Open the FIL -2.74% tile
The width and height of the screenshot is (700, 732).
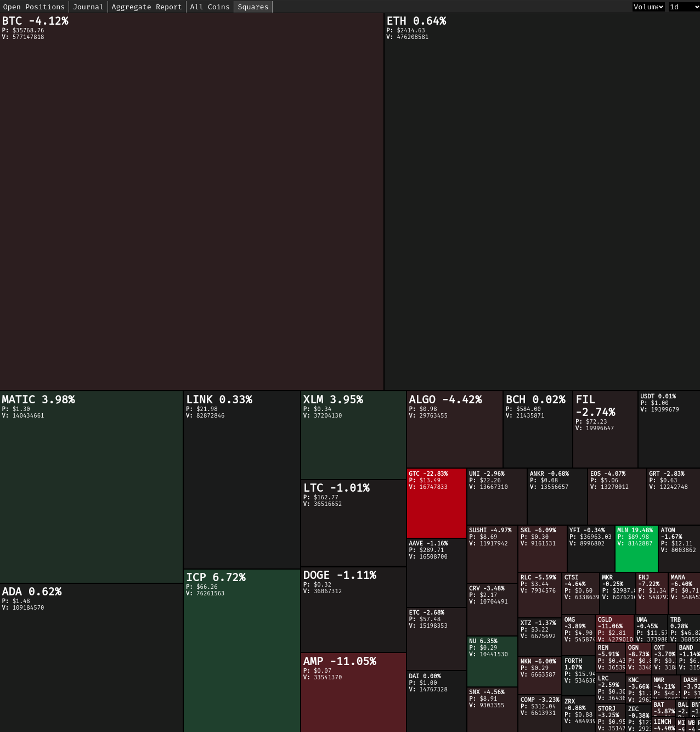click(606, 429)
